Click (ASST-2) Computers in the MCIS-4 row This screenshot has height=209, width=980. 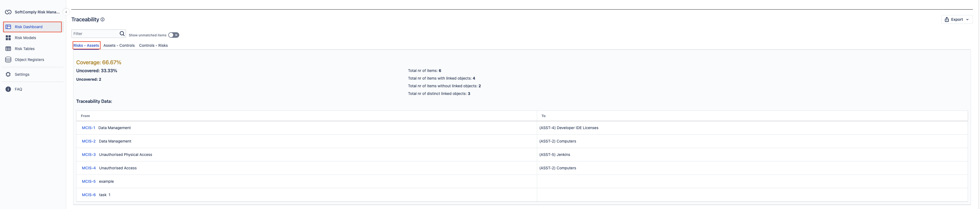pyautogui.click(x=557, y=168)
